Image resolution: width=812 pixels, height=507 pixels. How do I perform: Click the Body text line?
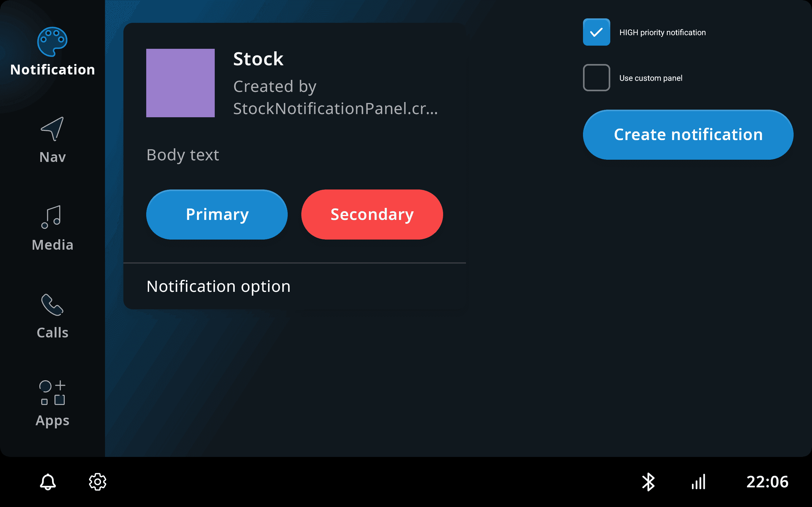click(x=183, y=155)
